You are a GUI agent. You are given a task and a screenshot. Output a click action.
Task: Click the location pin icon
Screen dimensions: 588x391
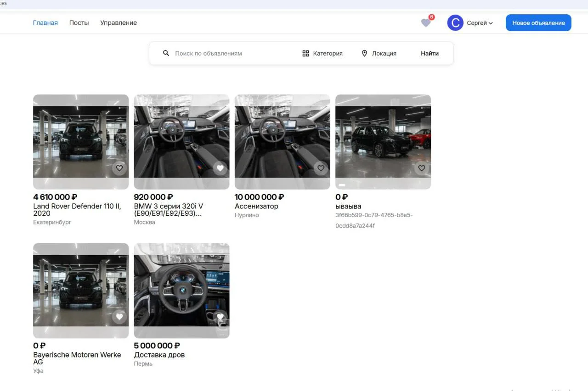click(x=364, y=53)
